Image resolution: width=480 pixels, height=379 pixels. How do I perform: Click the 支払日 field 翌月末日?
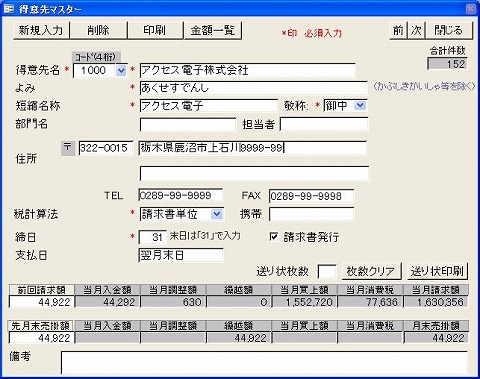point(181,255)
